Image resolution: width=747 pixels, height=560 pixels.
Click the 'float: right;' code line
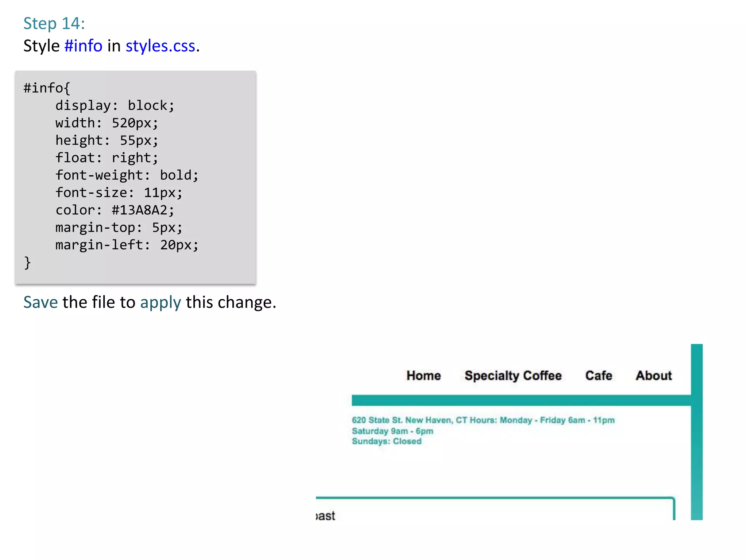click(107, 157)
